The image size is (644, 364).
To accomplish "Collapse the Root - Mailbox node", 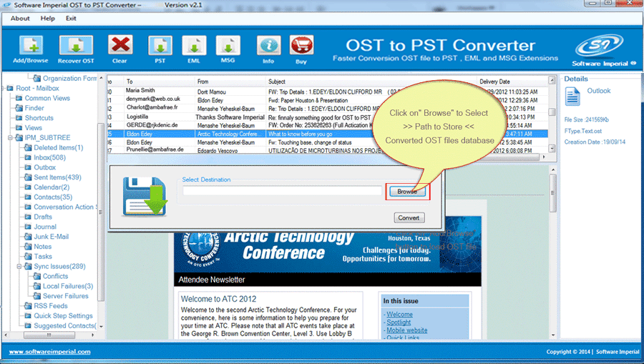I will coord(4,88).
